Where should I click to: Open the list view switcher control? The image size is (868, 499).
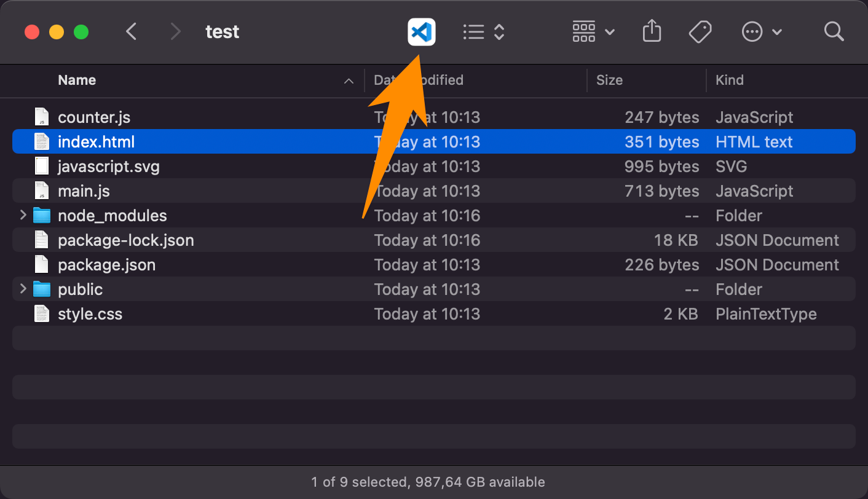point(483,32)
